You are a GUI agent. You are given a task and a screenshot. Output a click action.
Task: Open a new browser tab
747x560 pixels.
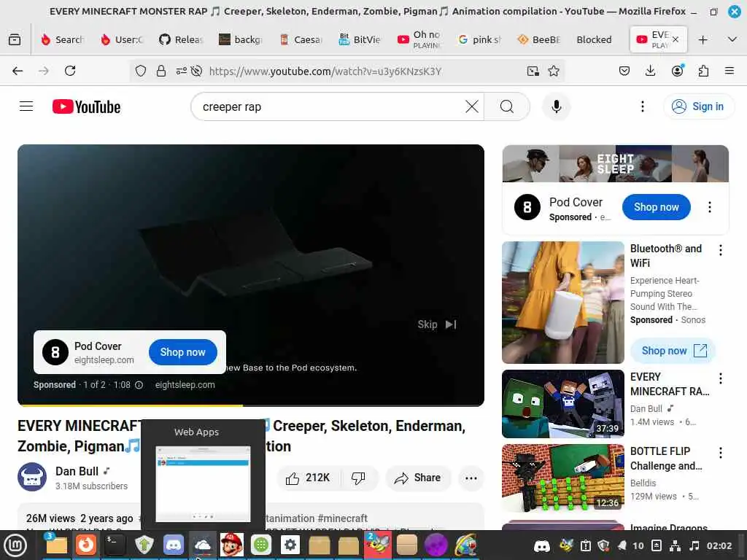(703, 39)
